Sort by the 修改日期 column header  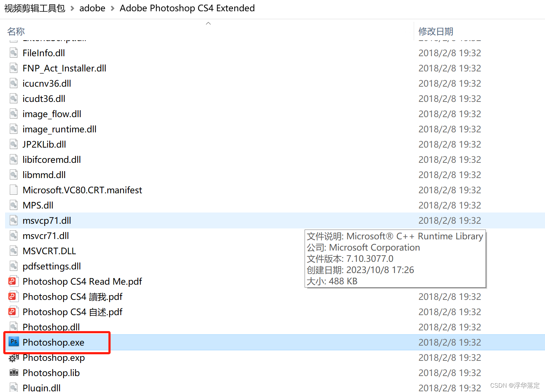436,32
